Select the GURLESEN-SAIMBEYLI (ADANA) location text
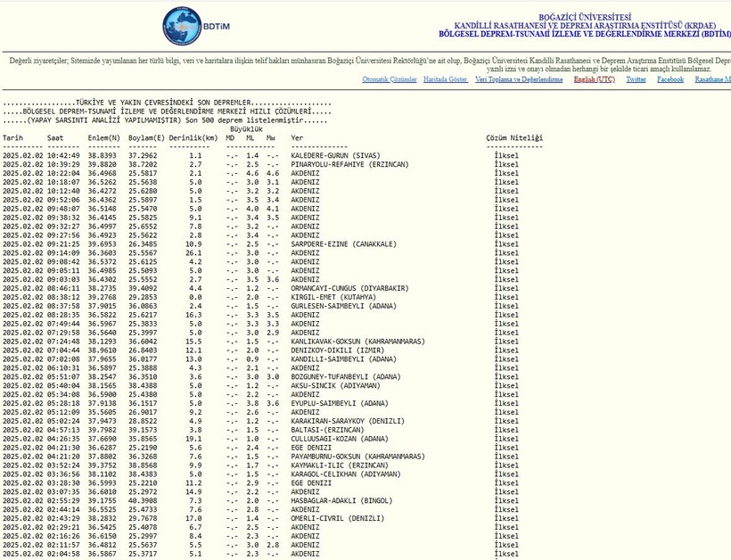731x560 pixels. (x=343, y=307)
